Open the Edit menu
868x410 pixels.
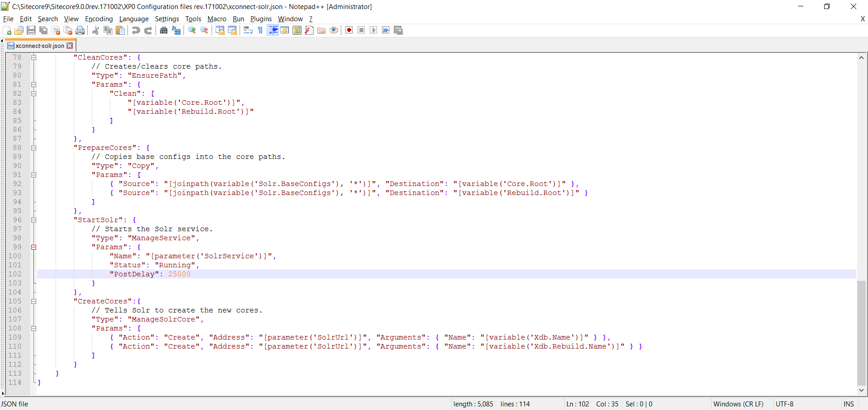coord(26,19)
